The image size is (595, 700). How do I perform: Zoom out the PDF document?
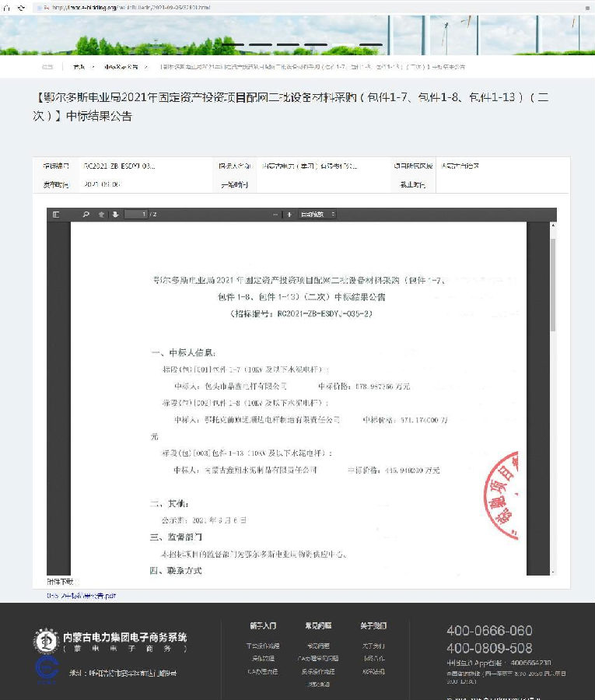275,214
